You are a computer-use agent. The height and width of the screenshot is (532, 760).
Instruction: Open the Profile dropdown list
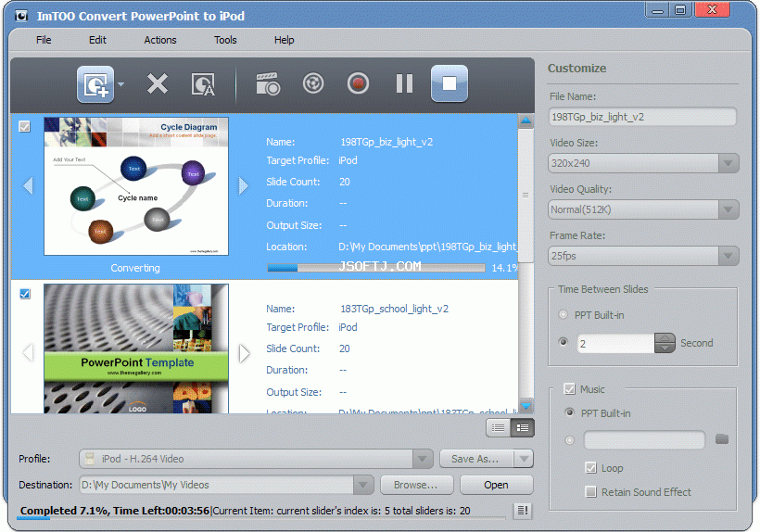[423, 459]
